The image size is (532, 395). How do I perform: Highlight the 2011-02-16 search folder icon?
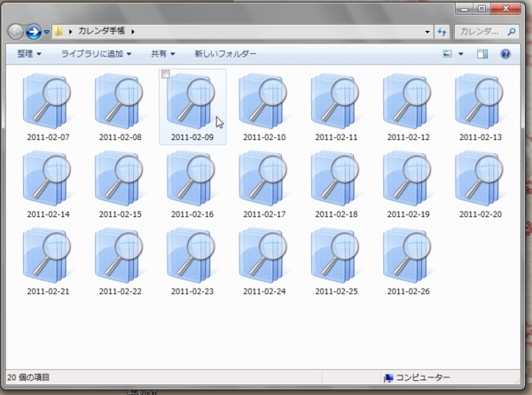(x=191, y=178)
